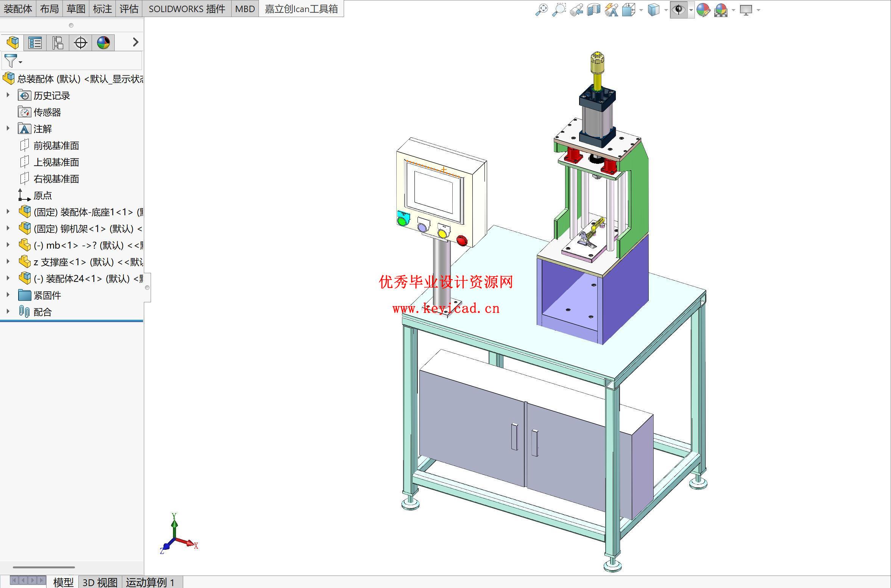Expand the 紧固件 folder

click(x=8, y=295)
